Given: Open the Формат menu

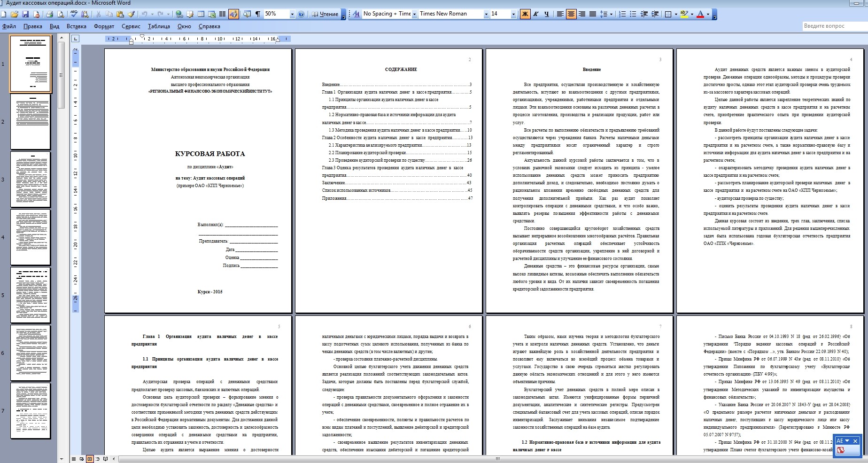Looking at the screenshot, I should (104, 26).
